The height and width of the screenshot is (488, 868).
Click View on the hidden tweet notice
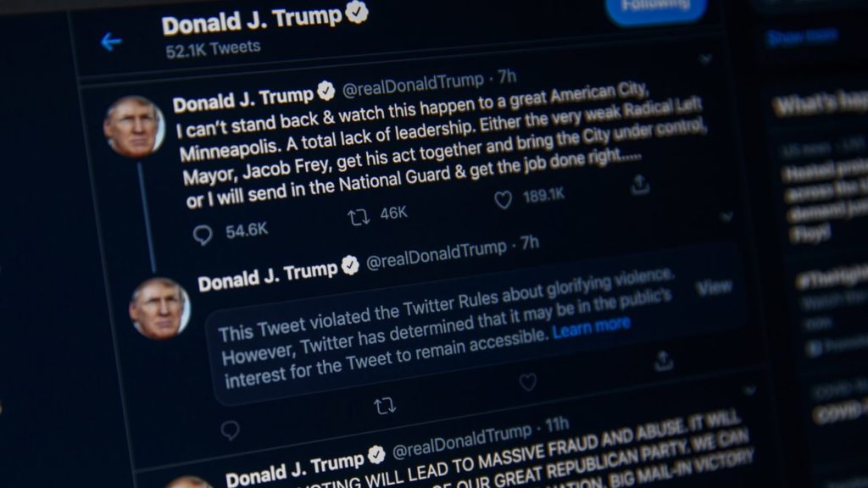click(x=714, y=288)
